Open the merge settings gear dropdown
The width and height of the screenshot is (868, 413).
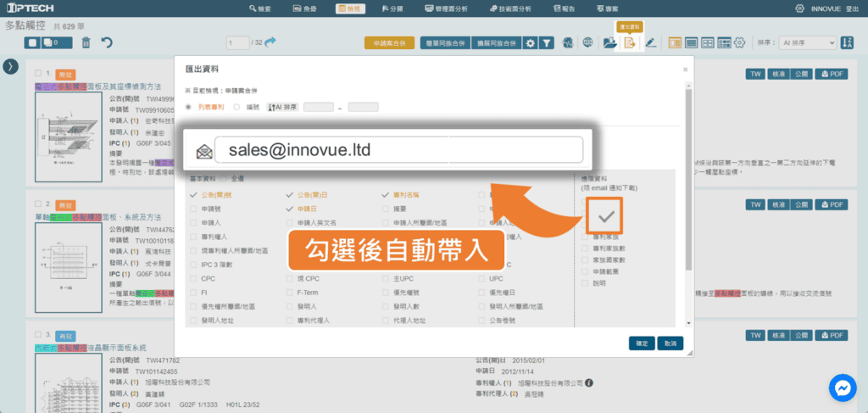pos(531,42)
